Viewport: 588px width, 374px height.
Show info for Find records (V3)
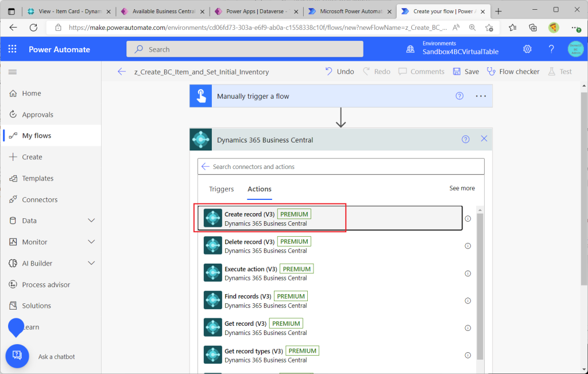[x=467, y=301]
